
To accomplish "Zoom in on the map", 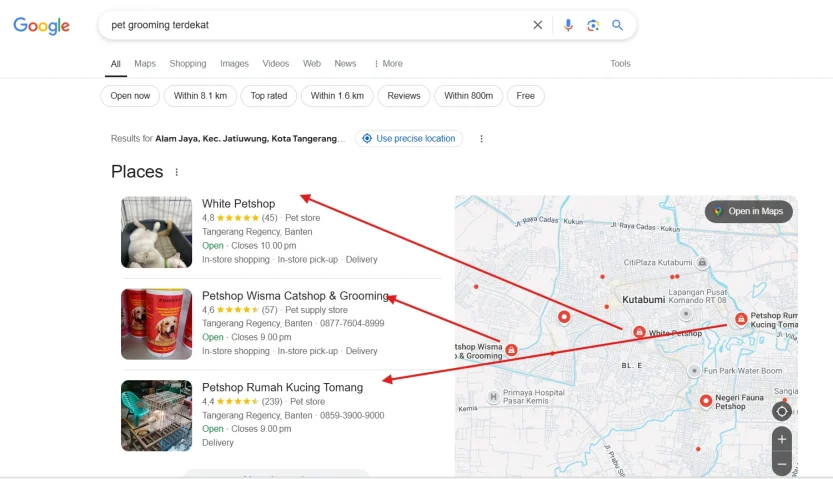I will click(781, 439).
